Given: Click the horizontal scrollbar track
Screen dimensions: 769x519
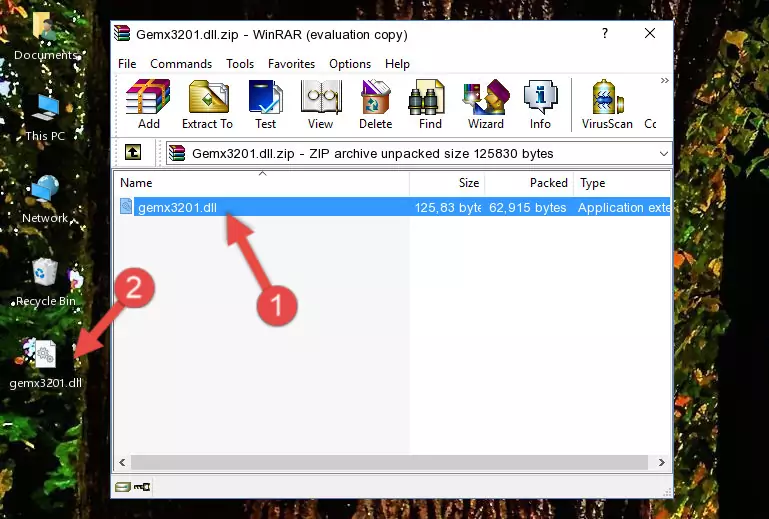Looking at the screenshot, I should [389, 462].
